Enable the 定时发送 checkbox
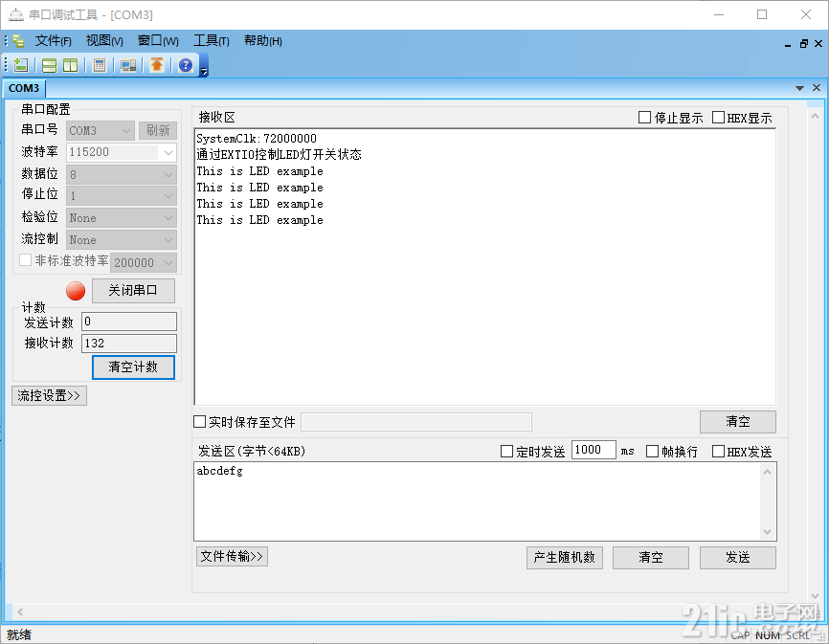The height and width of the screenshot is (644, 829). pyautogui.click(x=506, y=451)
